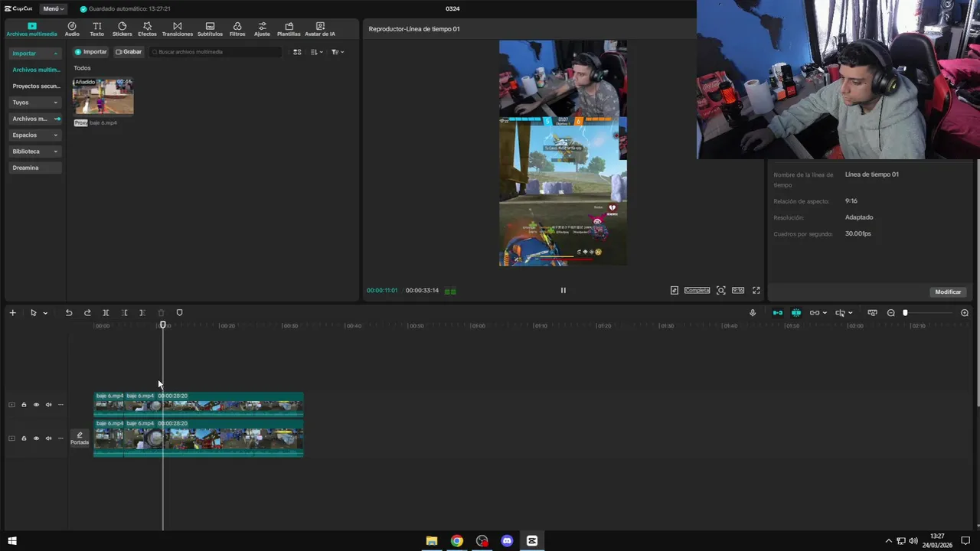This screenshot has width=980, height=551.
Task: Open the media sort dropdown
Action: coord(317,52)
